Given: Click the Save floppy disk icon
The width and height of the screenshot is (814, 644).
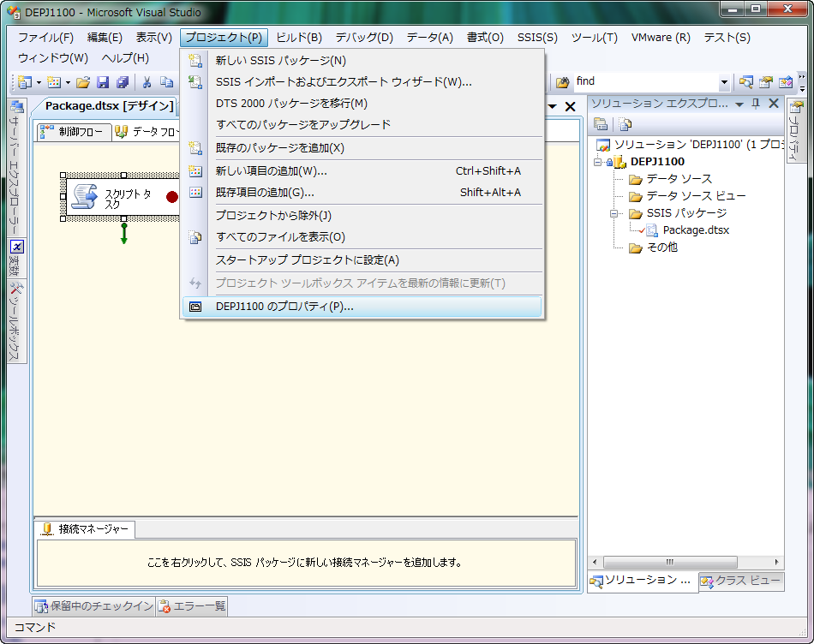Looking at the screenshot, I should (x=103, y=82).
